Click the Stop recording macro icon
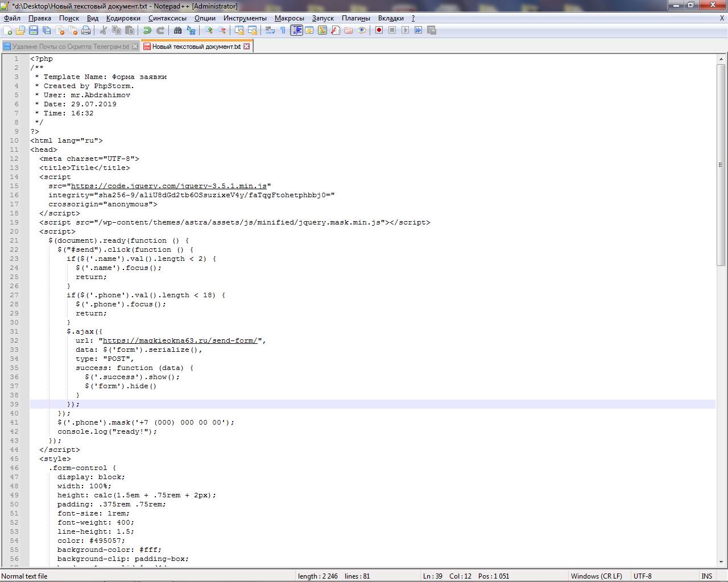Image resolution: width=728 pixels, height=582 pixels. 392,30
